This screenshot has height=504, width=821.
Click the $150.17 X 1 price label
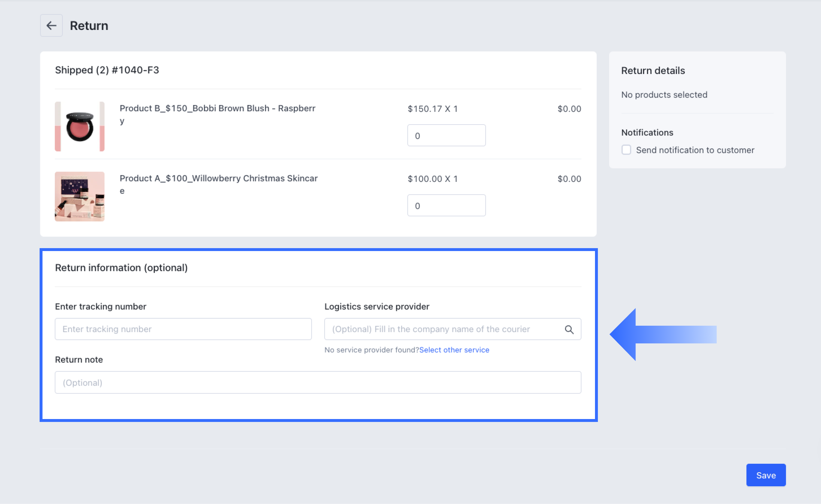[432, 109]
